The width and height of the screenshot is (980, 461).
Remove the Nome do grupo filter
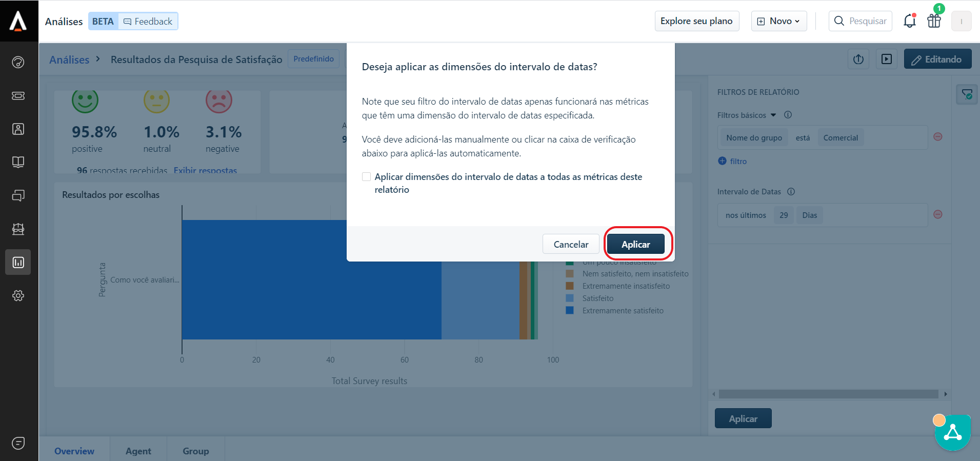point(937,137)
